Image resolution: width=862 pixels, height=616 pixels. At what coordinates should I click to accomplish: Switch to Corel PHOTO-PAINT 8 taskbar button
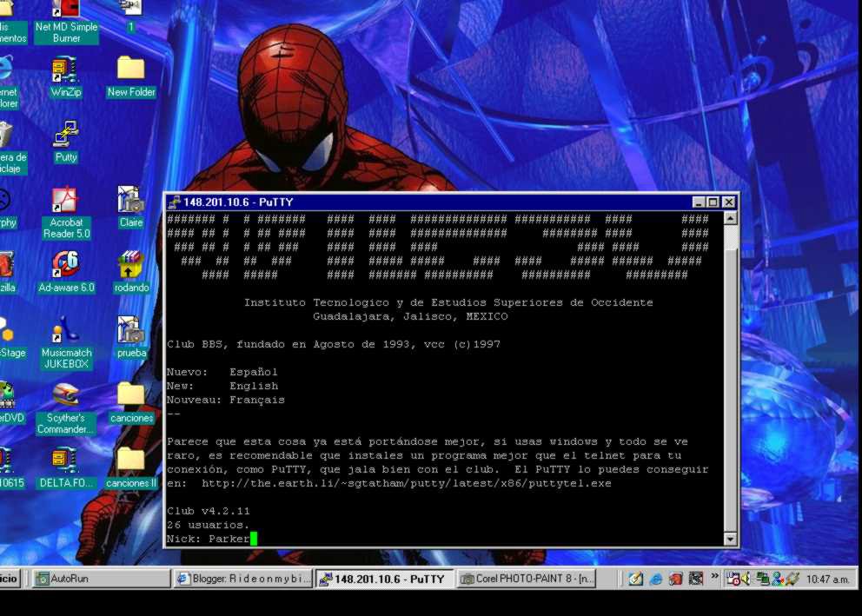pyautogui.click(x=526, y=579)
